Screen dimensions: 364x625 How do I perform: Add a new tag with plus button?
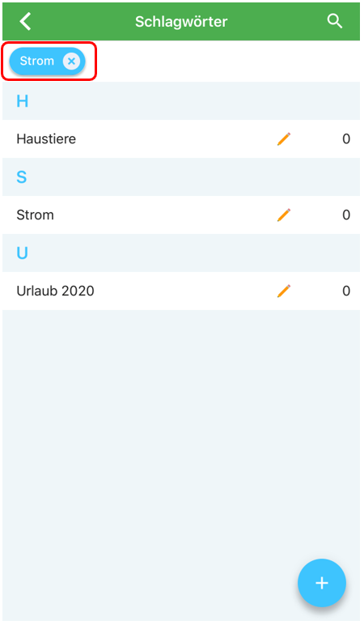click(322, 583)
